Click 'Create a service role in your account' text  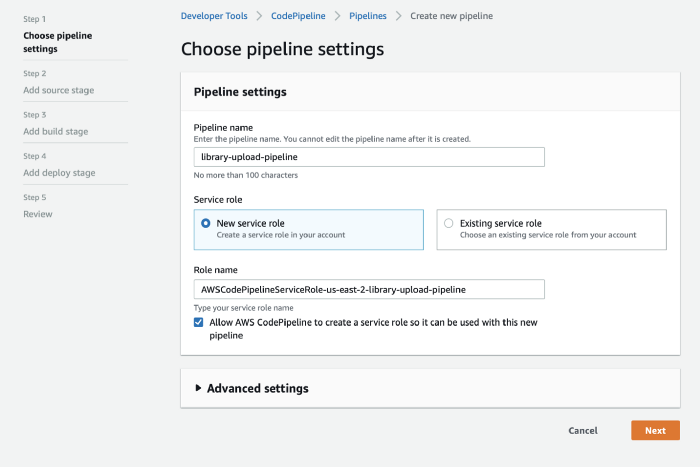pyautogui.click(x=281, y=235)
